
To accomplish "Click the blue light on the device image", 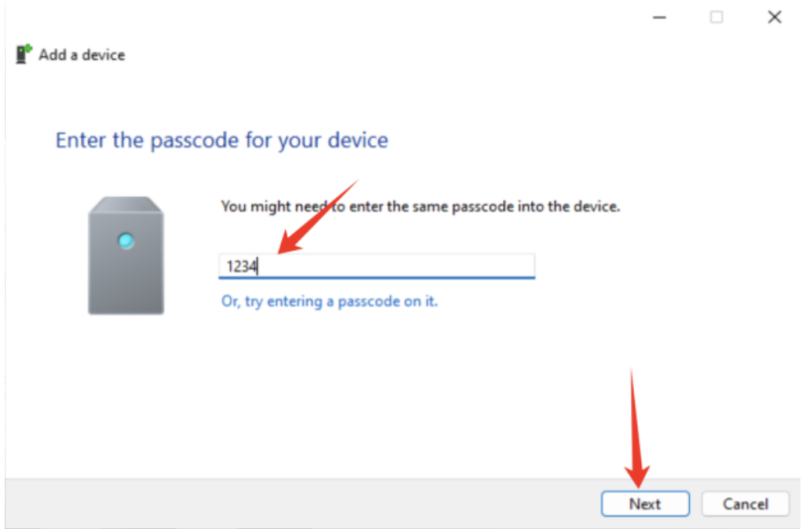I will (x=126, y=241).
